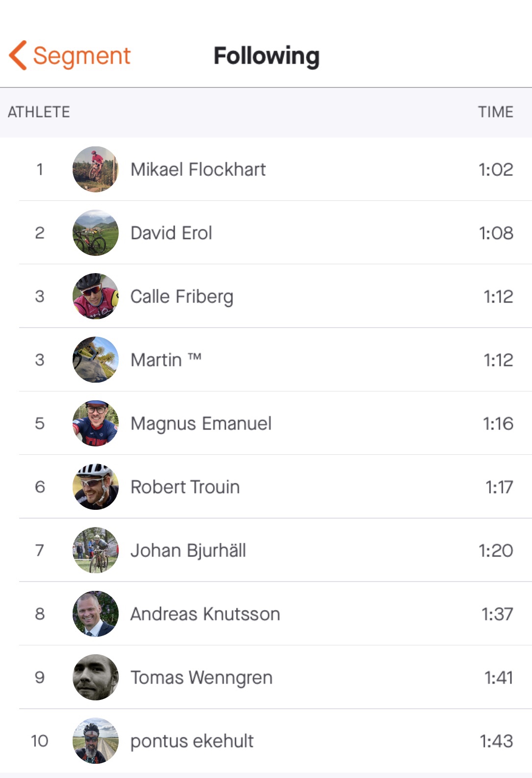The height and width of the screenshot is (778, 532).
Task: Tap the back chevron arrow icon
Action: [18, 56]
